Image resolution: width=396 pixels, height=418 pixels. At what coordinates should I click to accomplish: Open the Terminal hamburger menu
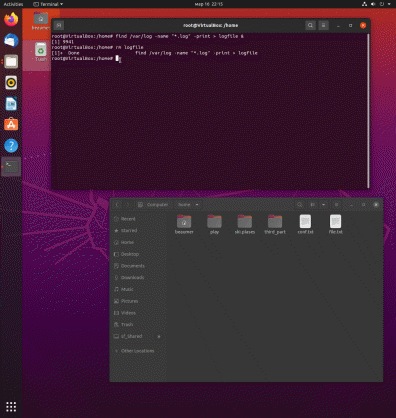click(x=323, y=25)
